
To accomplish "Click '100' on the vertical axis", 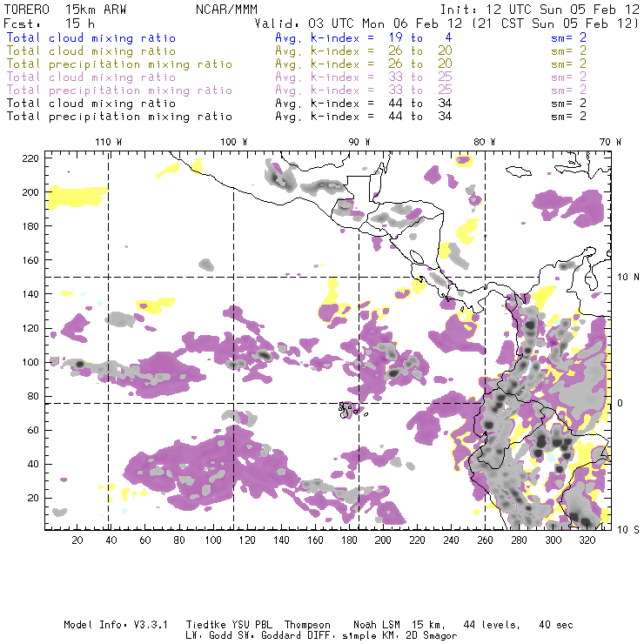I will pyautogui.click(x=30, y=362).
